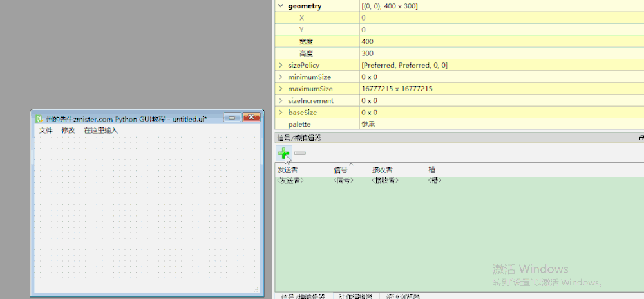Click the form's bottom-right size grip

pos(256,289)
